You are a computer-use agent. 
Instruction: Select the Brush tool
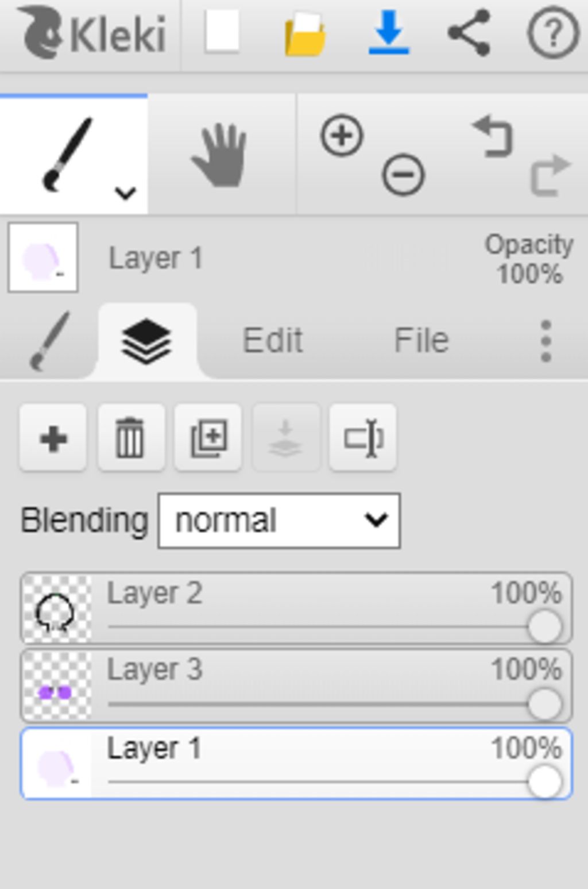(x=68, y=154)
